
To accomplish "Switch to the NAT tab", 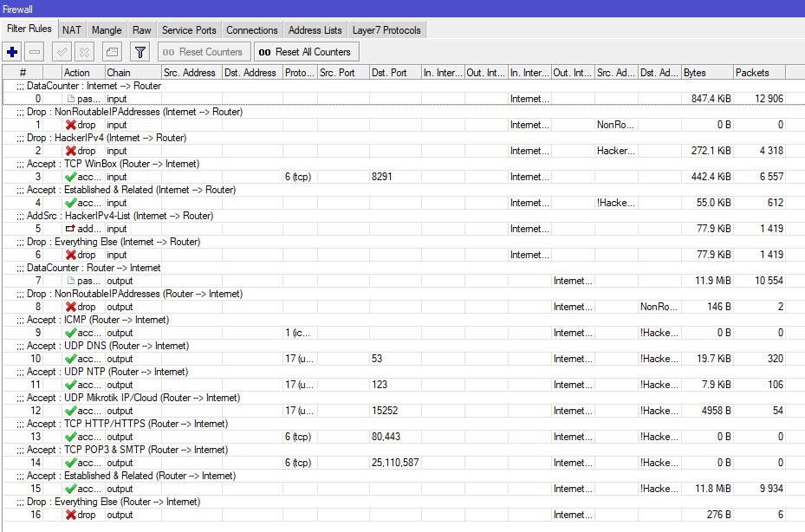I will coord(72,30).
